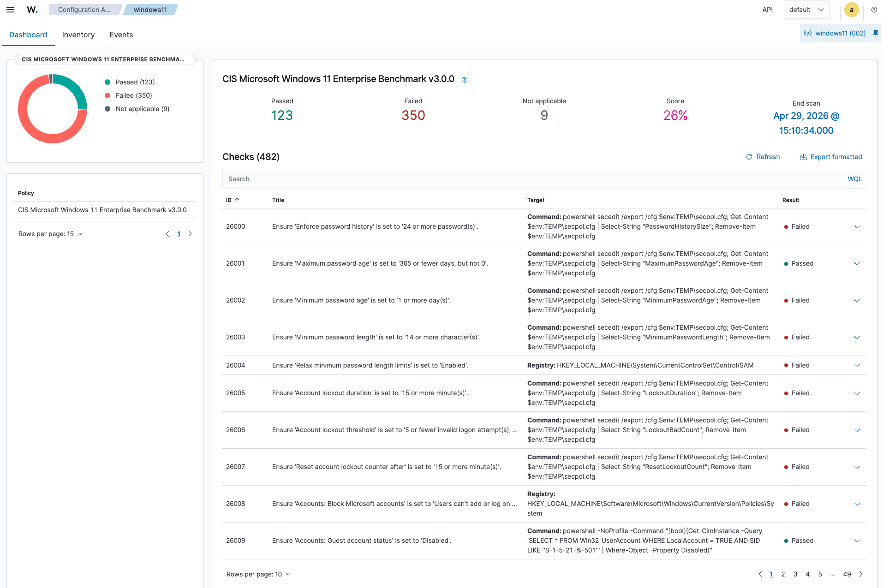Toggle Not applicable (9) legend series
This screenshot has height=588, width=883.
[137, 109]
